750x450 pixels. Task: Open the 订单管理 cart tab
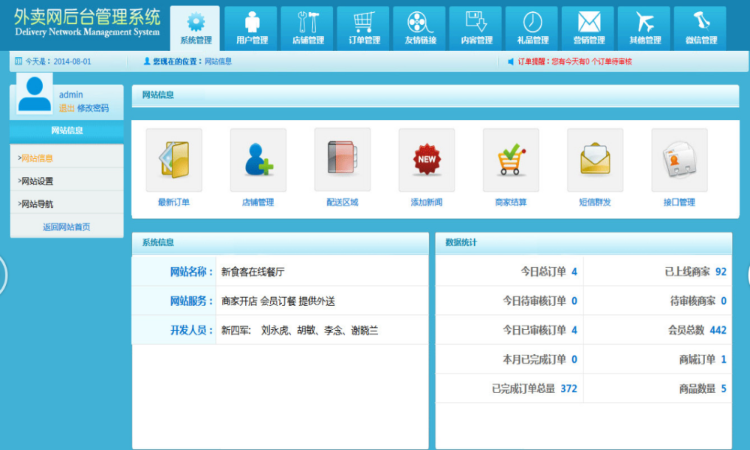click(364, 28)
